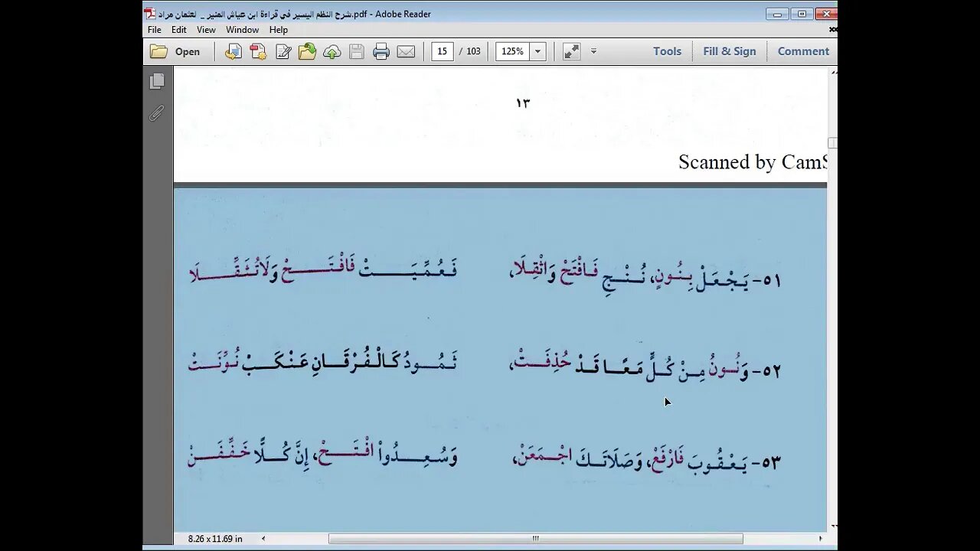Click the Open file button
Screen dimensions: 980x551
(x=175, y=51)
